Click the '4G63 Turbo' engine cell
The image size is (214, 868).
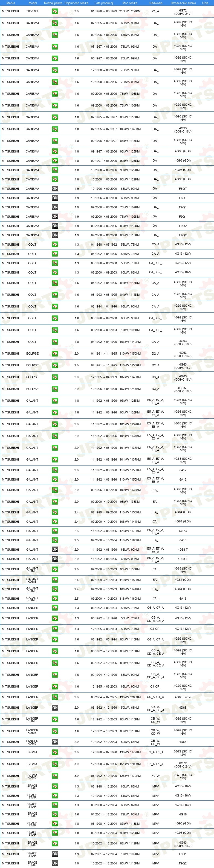tap(183, 697)
